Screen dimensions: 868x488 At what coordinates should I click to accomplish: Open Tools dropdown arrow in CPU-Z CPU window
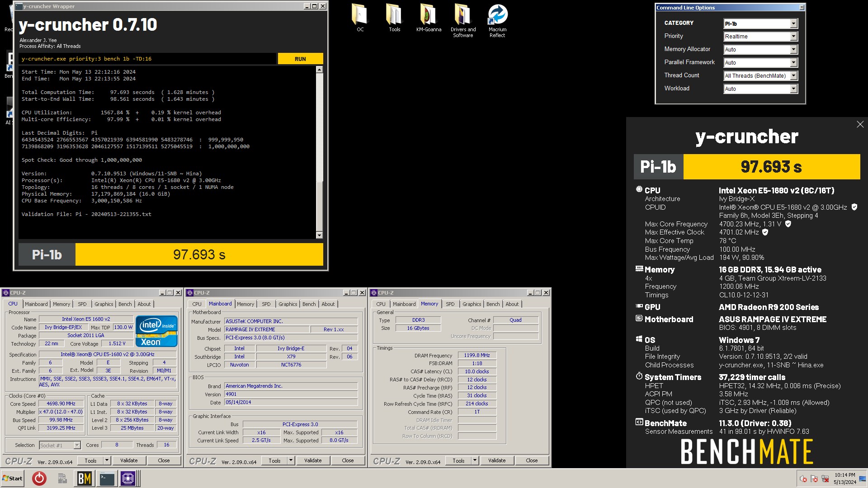(x=107, y=460)
